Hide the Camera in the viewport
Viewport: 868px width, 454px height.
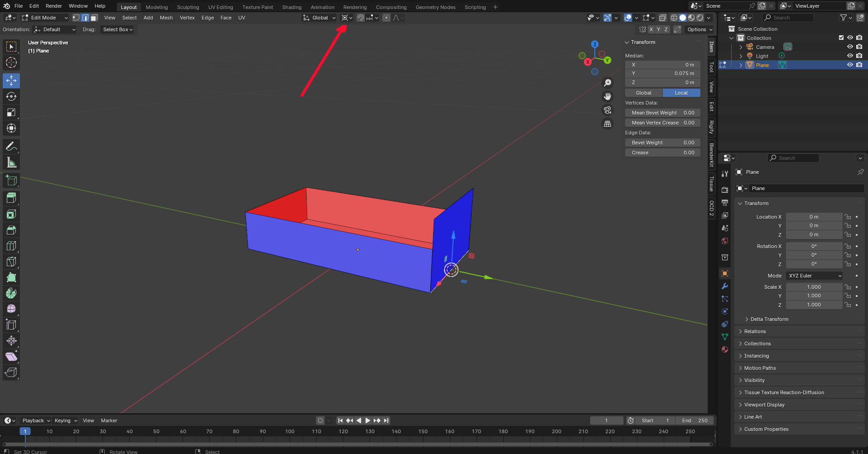tap(850, 47)
